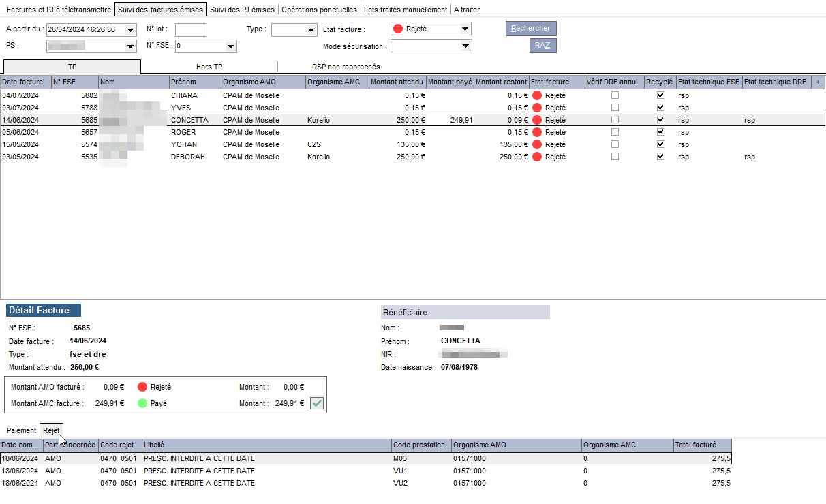Screen dimensions: 826x504
Task: Switch to the Suivi des PJ émises tab
Action: point(242,10)
